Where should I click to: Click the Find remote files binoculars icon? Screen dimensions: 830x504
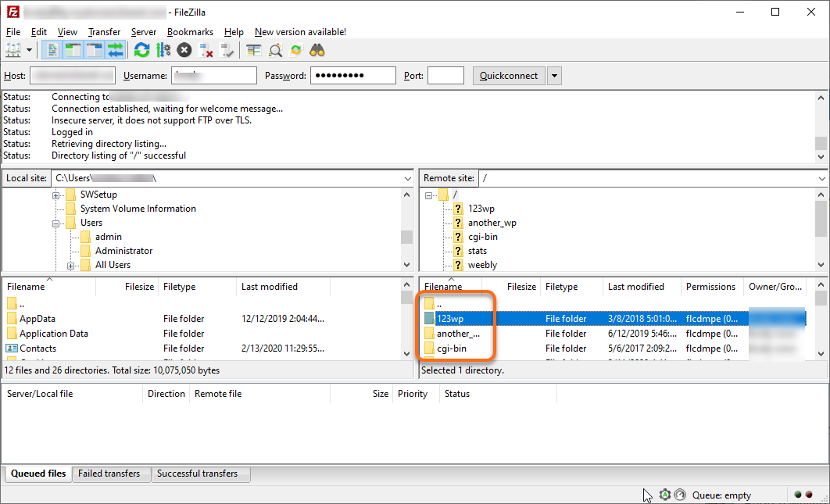[x=316, y=49]
